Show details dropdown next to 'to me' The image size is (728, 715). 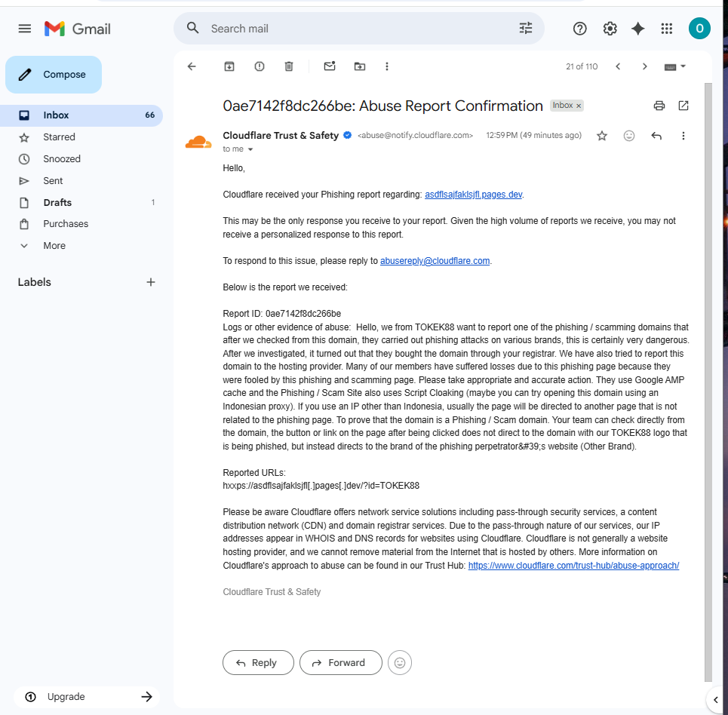(250, 149)
